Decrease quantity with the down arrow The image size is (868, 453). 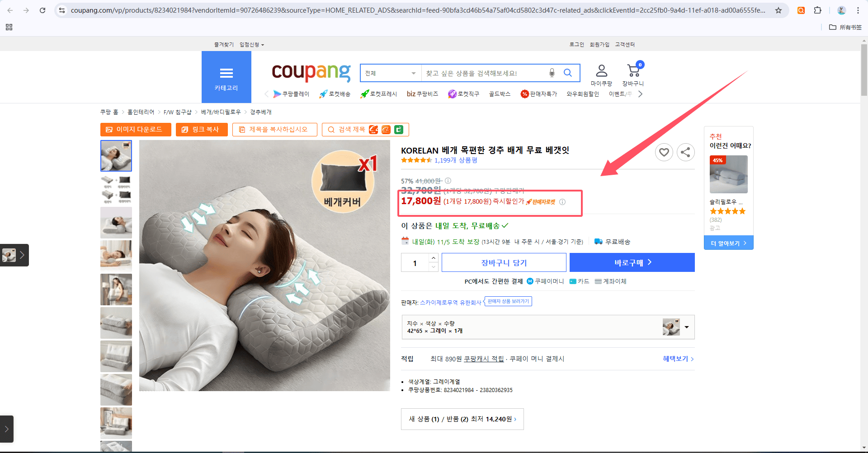[x=434, y=267]
